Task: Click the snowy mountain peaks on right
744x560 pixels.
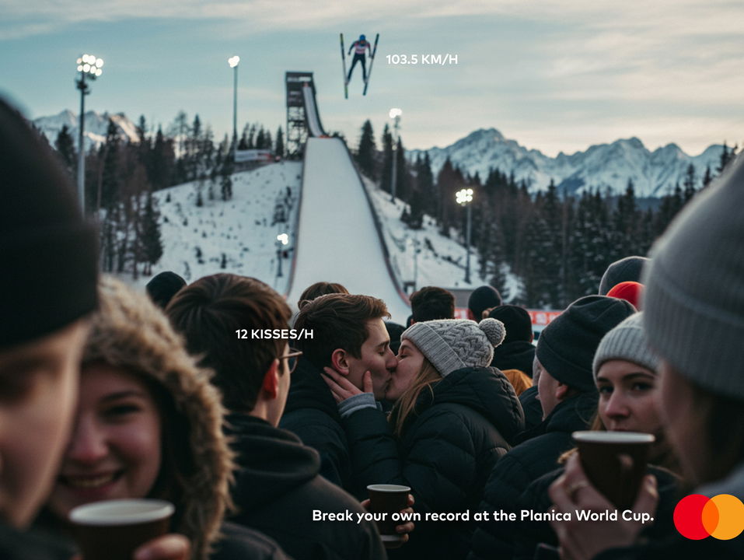Action: (569, 161)
